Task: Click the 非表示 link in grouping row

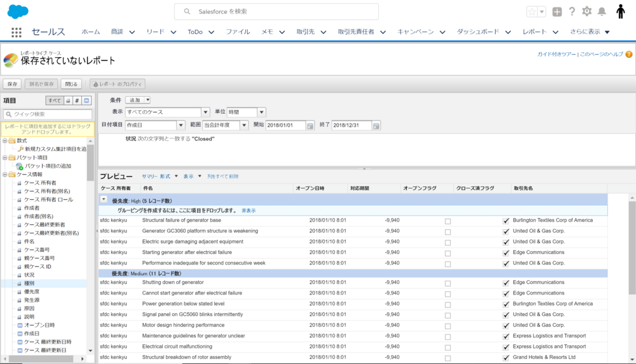Action: (248, 211)
